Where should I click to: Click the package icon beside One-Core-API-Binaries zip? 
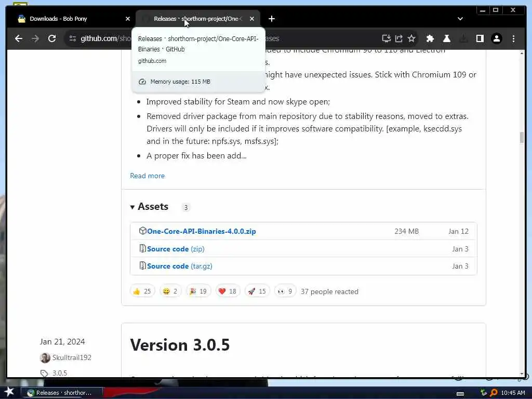(142, 231)
